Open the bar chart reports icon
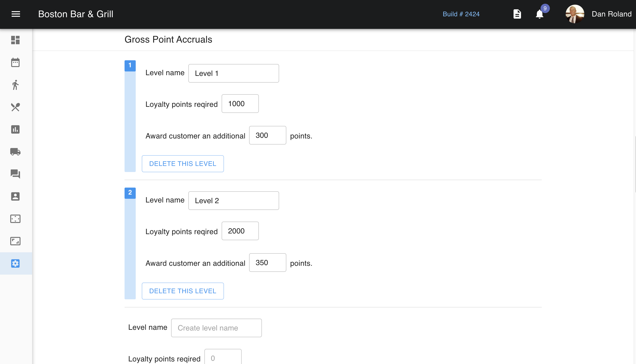The height and width of the screenshot is (364, 636). tap(15, 129)
